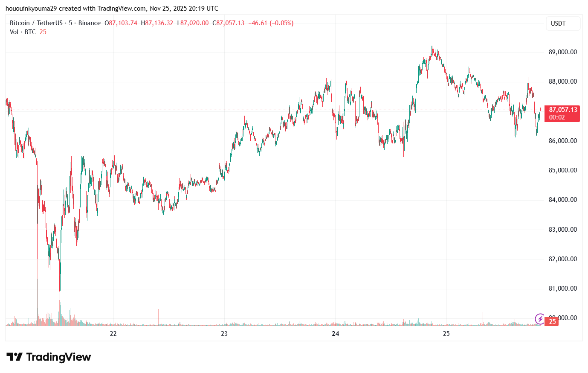The image size is (588, 373).
Task: Click the TradingView logo icon
Action: 16,357
